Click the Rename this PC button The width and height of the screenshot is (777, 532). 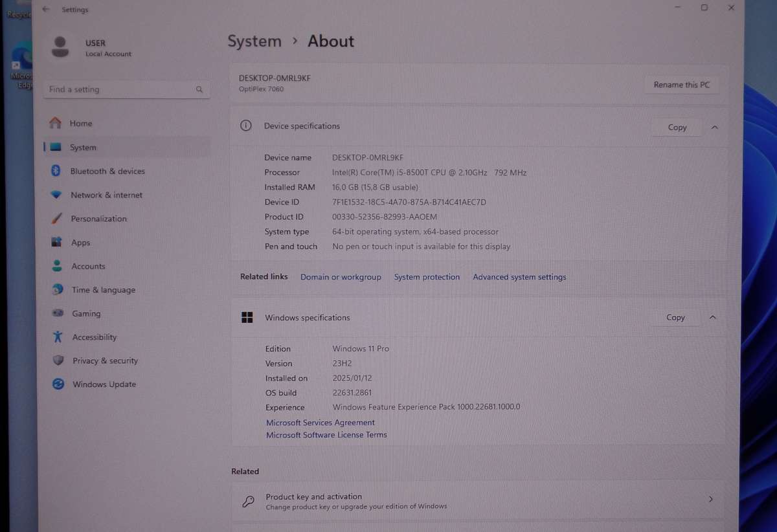[681, 85]
